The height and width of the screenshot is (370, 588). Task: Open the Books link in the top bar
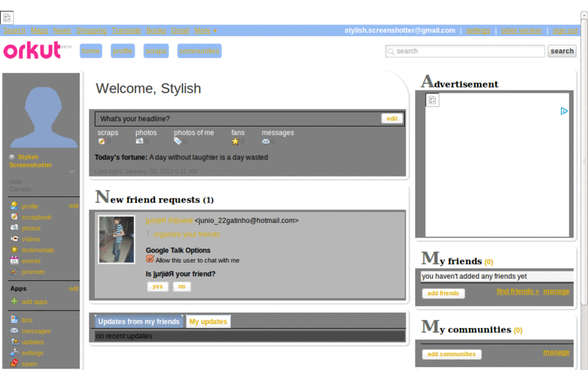156,30
